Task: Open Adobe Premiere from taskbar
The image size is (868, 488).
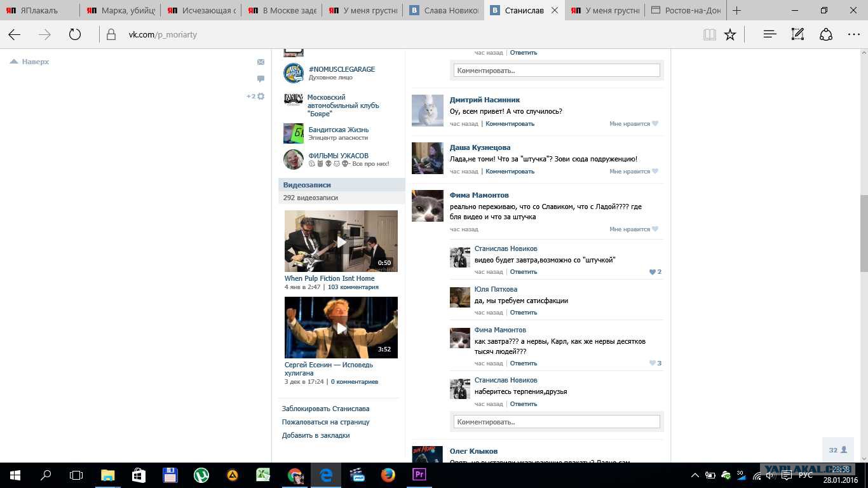Action: (419, 475)
